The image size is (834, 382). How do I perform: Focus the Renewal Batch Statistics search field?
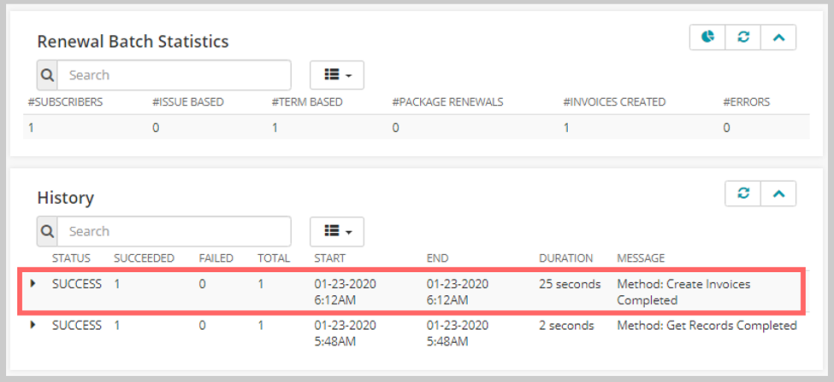click(174, 75)
